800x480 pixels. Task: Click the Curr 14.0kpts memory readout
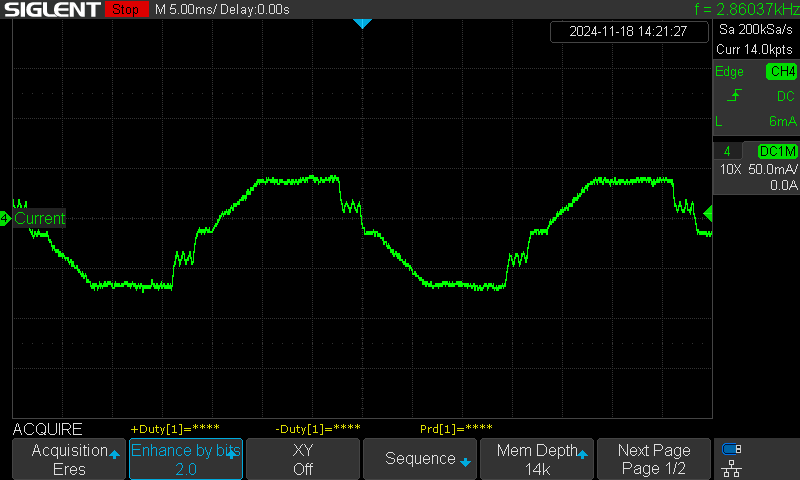pyautogui.click(x=755, y=49)
